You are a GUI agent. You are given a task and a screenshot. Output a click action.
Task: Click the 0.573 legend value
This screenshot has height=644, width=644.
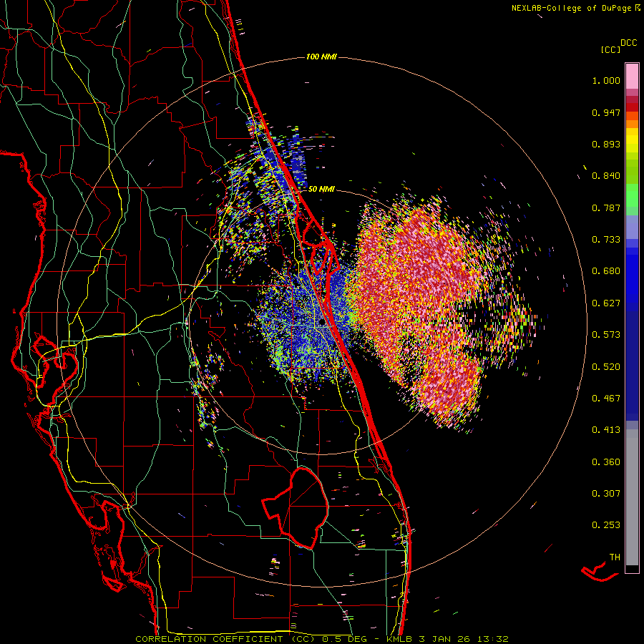pyautogui.click(x=606, y=335)
